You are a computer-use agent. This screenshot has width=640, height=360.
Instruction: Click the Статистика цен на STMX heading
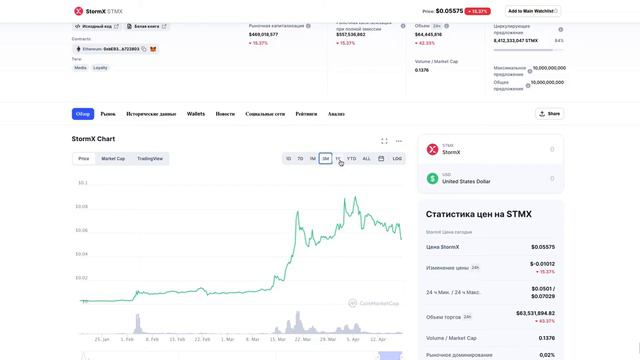pos(478,214)
